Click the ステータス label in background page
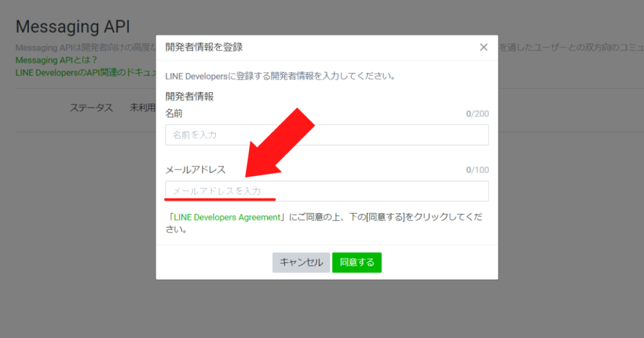644x338 pixels. pyautogui.click(x=91, y=108)
